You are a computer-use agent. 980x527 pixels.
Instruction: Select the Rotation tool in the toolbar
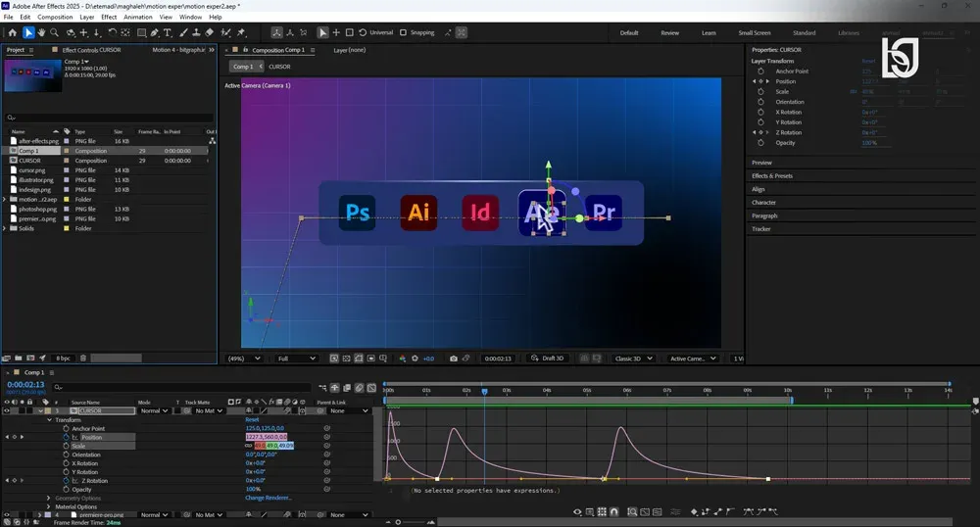(x=112, y=32)
